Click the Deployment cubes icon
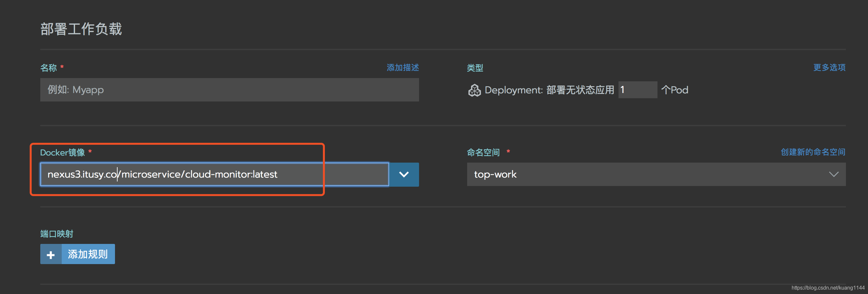Viewport: 868px width, 294px height. click(474, 90)
